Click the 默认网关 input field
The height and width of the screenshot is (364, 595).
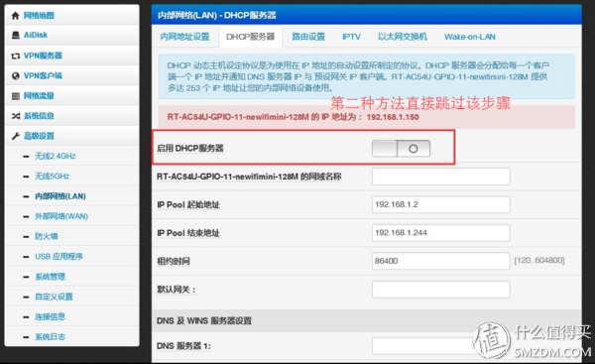441,290
